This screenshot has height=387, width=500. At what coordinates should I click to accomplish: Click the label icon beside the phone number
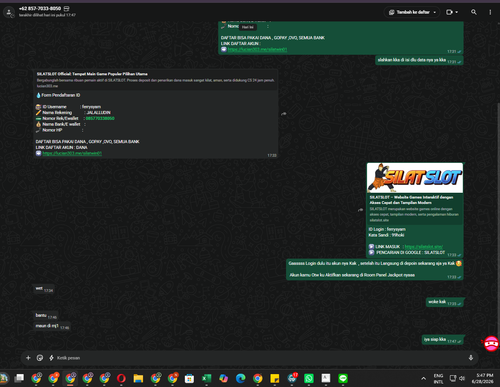67,8
